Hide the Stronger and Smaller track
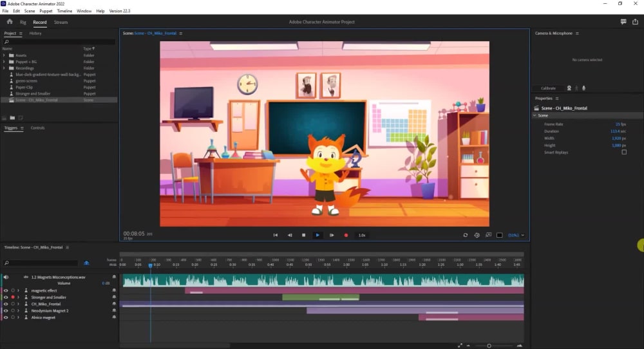Screen dimensions: 644x349 [x=6, y=297]
